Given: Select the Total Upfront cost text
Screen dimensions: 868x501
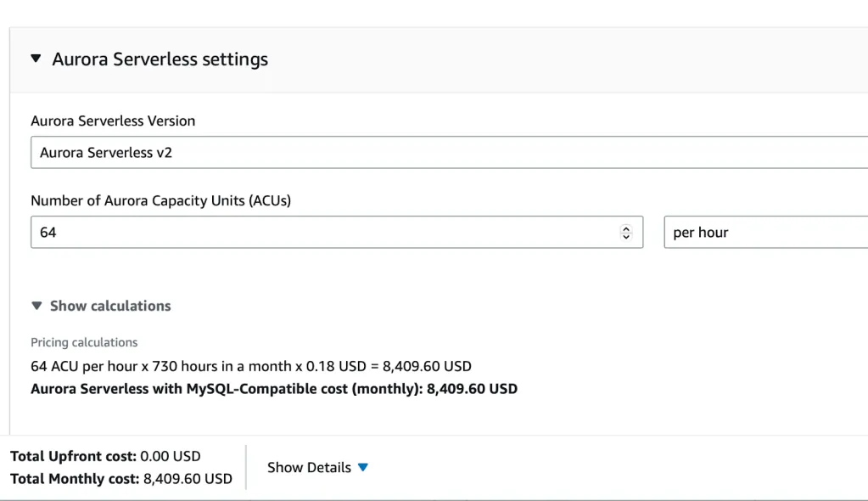Looking at the screenshot, I should 105,456.
